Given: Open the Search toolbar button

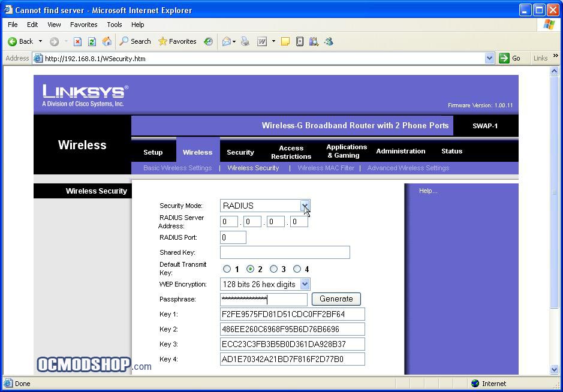Looking at the screenshot, I should [135, 41].
